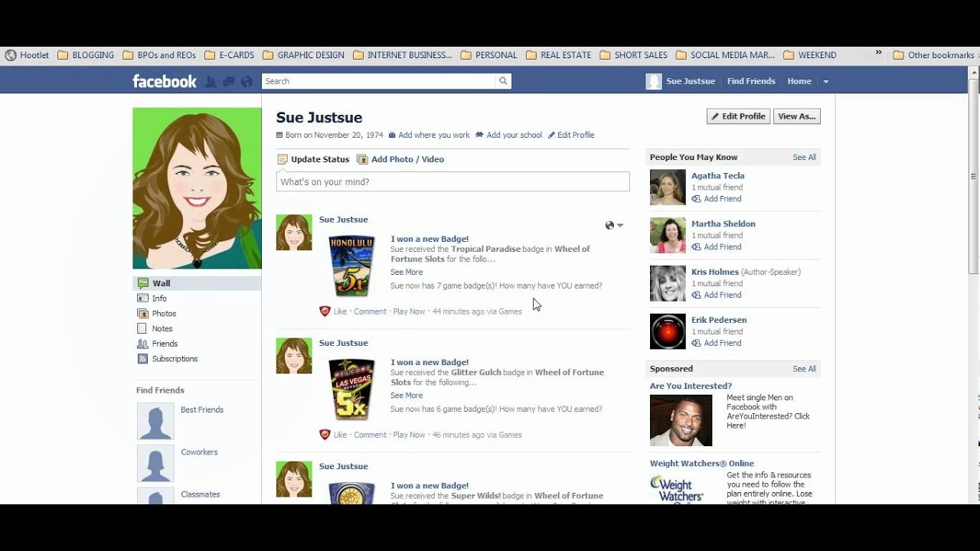The image size is (980, 551).
Task: Open the Best Friends list
Action: point(202,409)
